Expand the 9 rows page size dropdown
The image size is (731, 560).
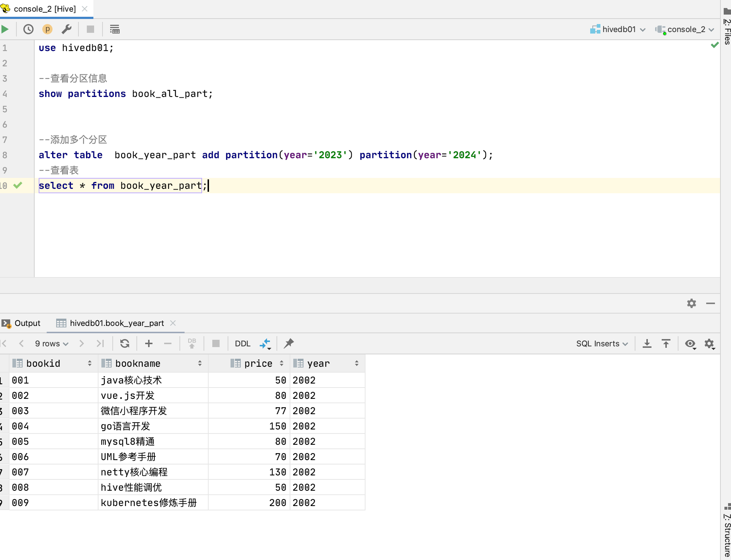(x=52, y=343)
